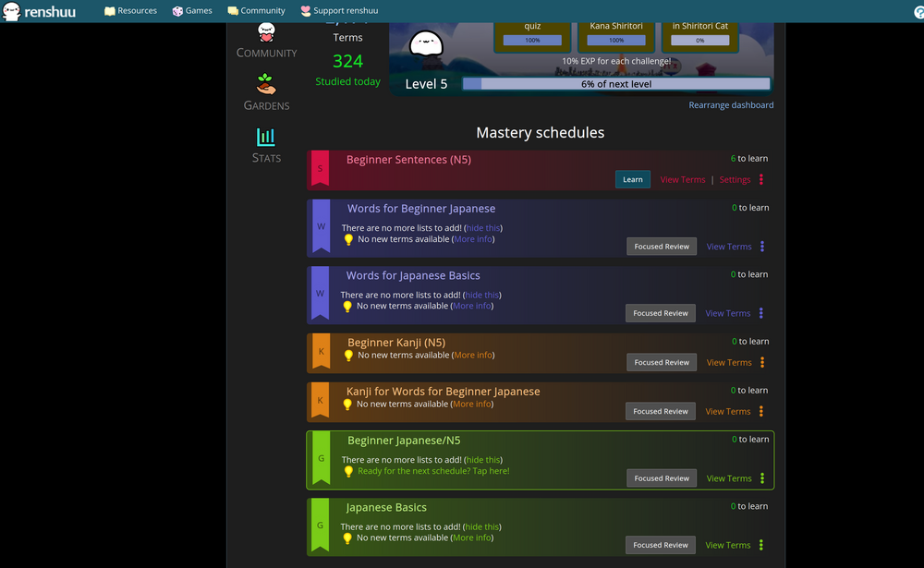This screenshot has width=924, height=568.
Task: Open three-dot menu for Beginner Sentences (N5)
Action: tap(761, 180)
